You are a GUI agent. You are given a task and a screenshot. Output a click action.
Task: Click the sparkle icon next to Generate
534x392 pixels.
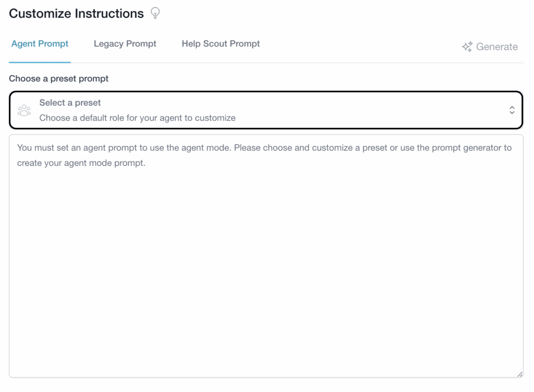click(467, 47)
